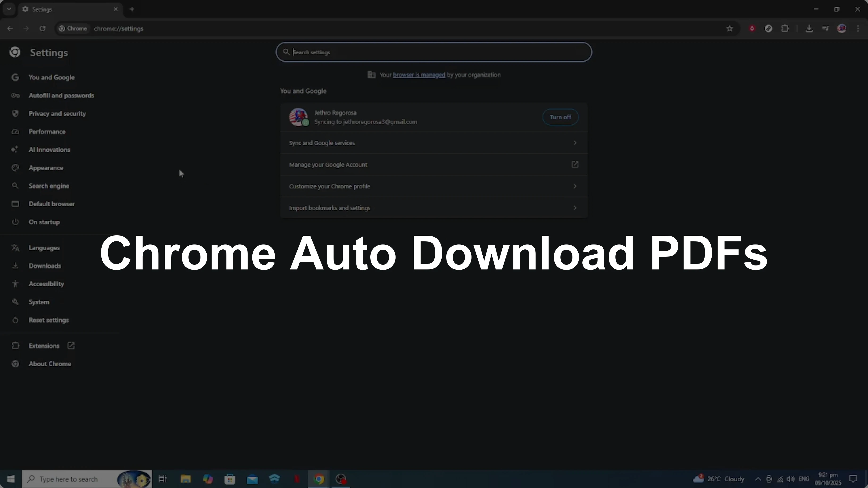The image size is (868, 488).
Task: Open Privacy and security section
Action: click(x=57, y=113)
